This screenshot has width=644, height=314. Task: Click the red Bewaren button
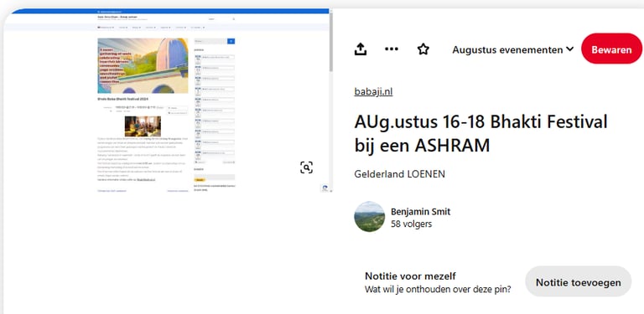(x=611, y=49)
